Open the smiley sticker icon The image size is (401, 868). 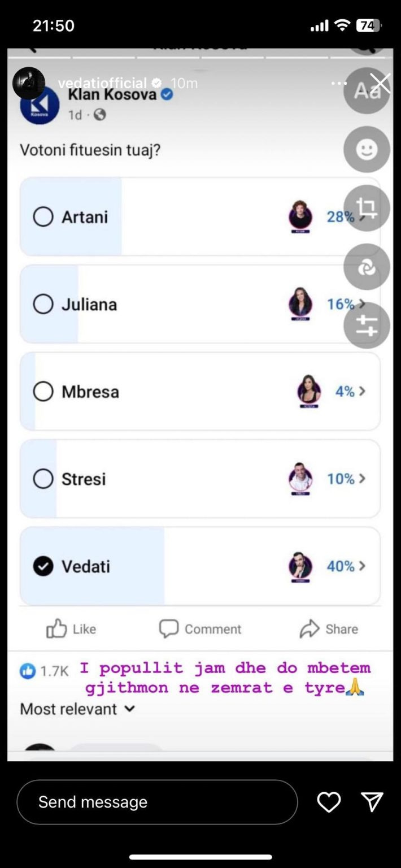coord(367,150)
